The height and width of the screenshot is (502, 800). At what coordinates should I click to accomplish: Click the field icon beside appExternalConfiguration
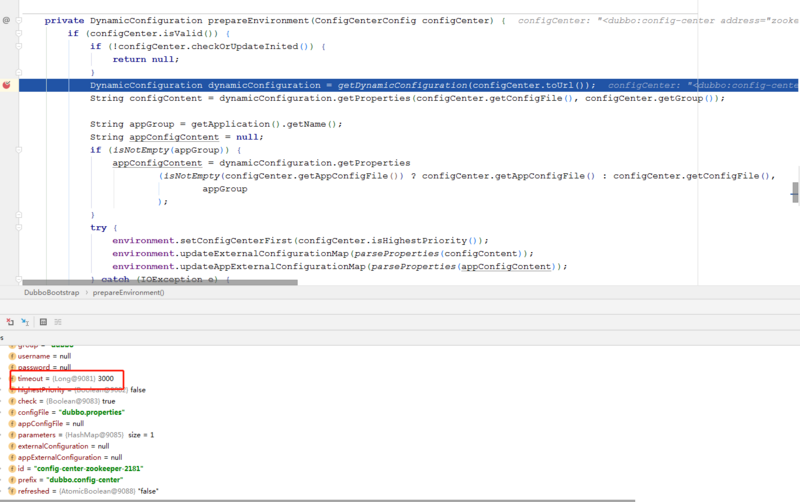point(12,457)
